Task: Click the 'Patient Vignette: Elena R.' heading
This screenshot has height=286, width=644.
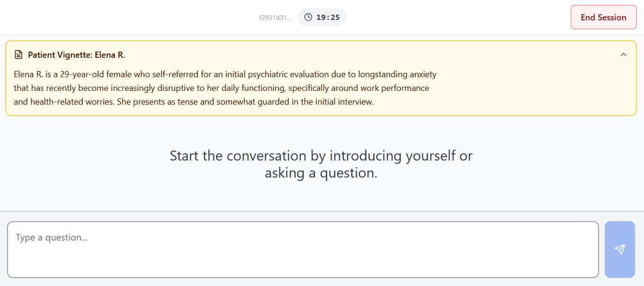Action: [x=76, y=55]
